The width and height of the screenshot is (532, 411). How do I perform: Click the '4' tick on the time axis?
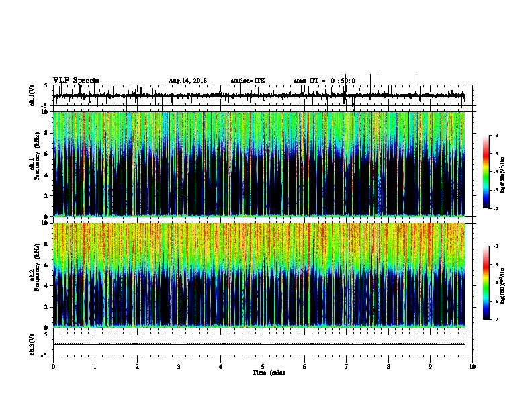click(x=221, y=367)
